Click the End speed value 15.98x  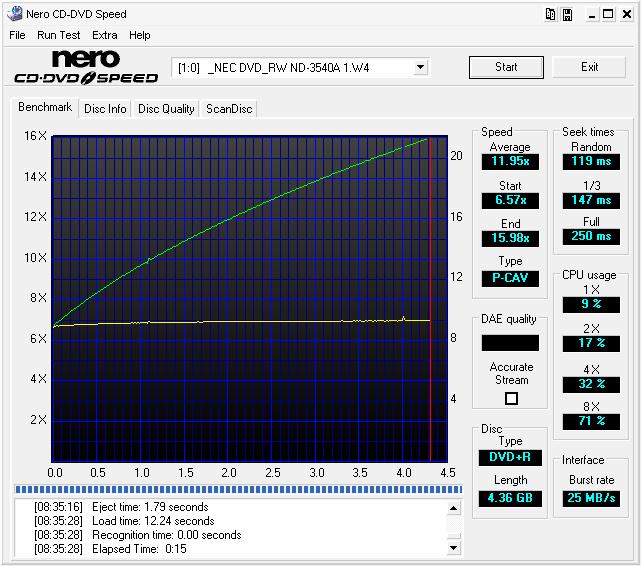(x=510, y=238)
